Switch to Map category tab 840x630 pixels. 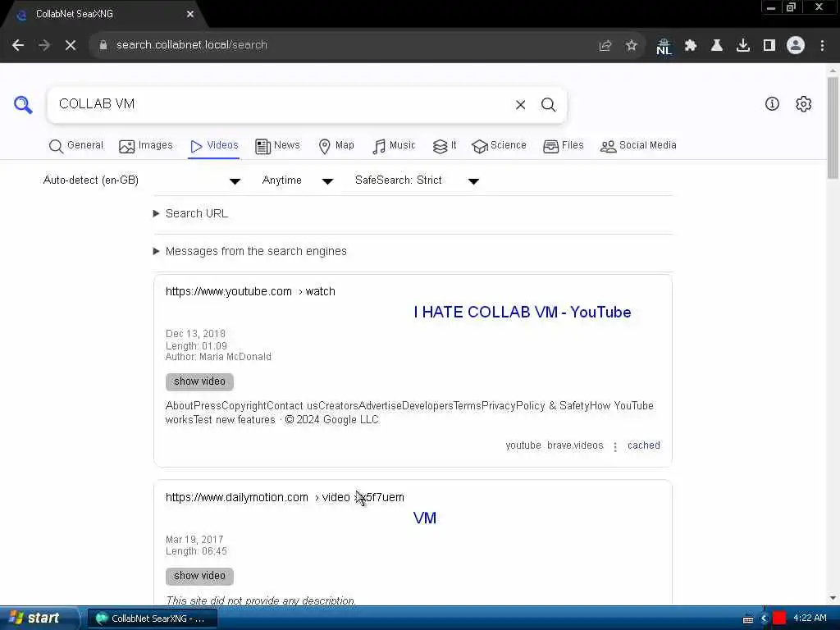[336, 146]
